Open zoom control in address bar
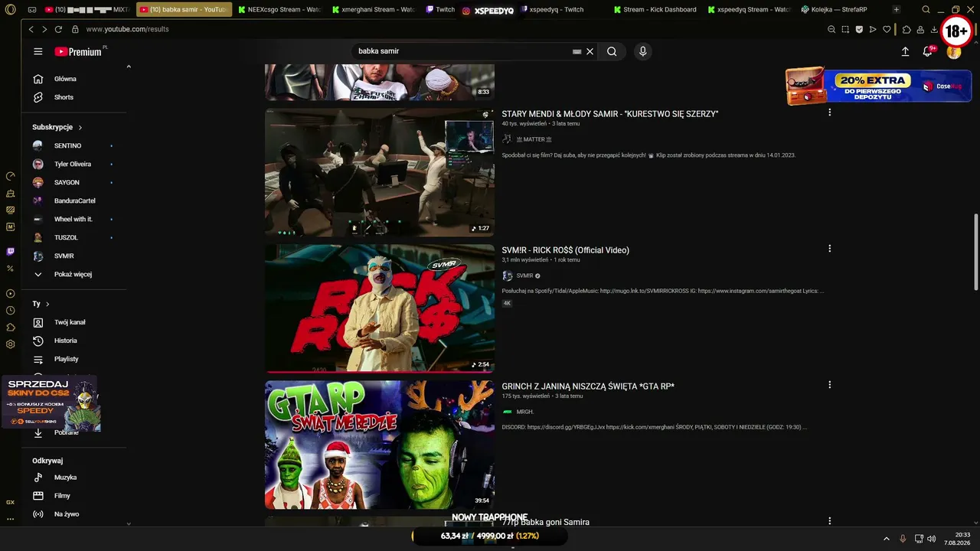This screenshot has width=980, height=551. pos(831,29)
